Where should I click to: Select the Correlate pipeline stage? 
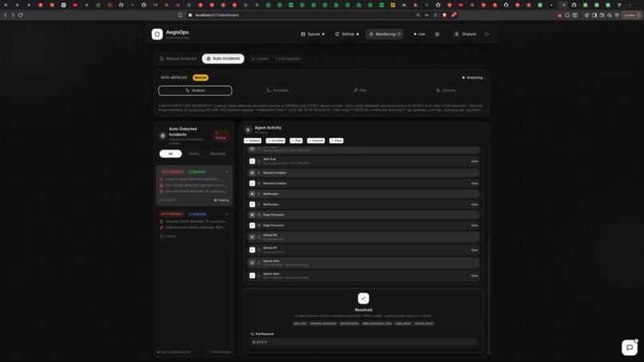click(277, 90)
